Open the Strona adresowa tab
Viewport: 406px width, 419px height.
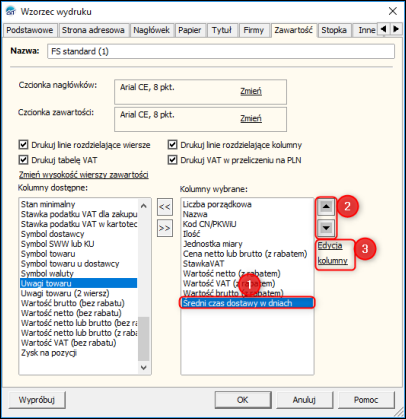pos(93,30)
